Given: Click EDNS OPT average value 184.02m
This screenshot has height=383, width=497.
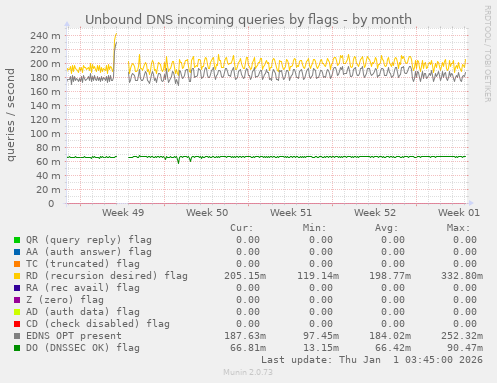Looking at the screenshot, I should [x=390, y=336].
